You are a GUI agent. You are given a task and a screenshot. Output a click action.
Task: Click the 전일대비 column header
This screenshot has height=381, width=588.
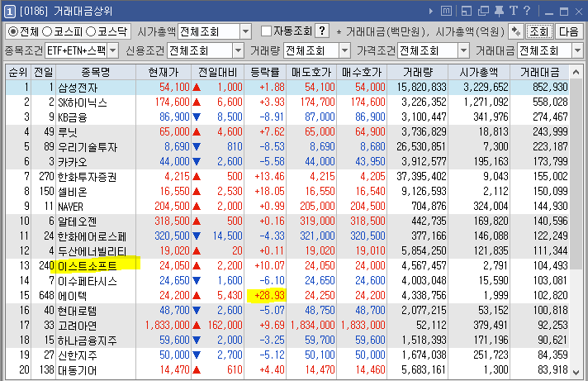[218, 72]
